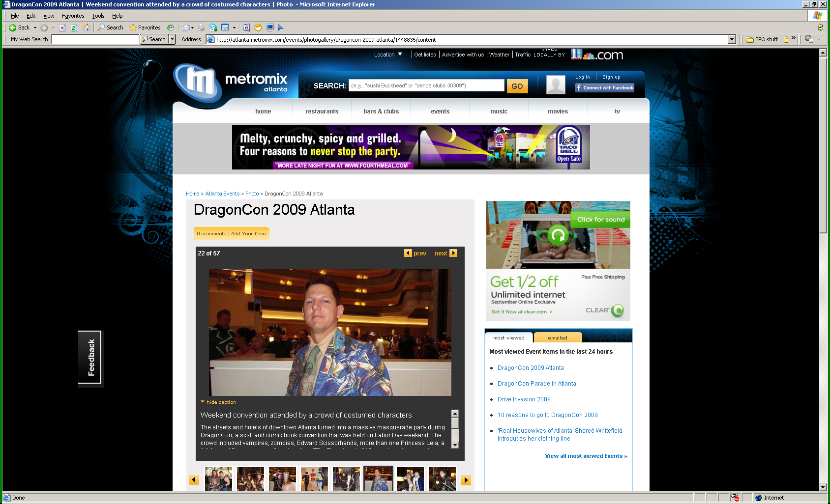Click thumbnail strip left arrow
The image size is (830, 504).
194,480
